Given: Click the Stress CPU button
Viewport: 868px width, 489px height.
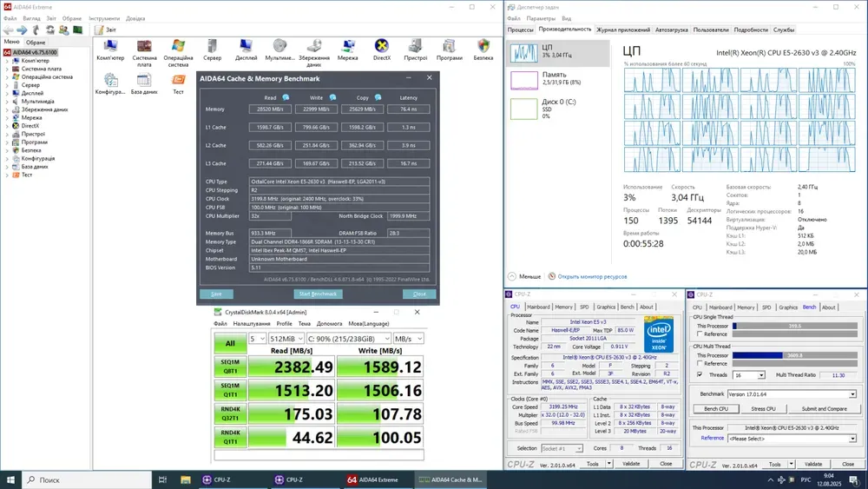Looking at the screenshot, I should [x=763, y=408].
